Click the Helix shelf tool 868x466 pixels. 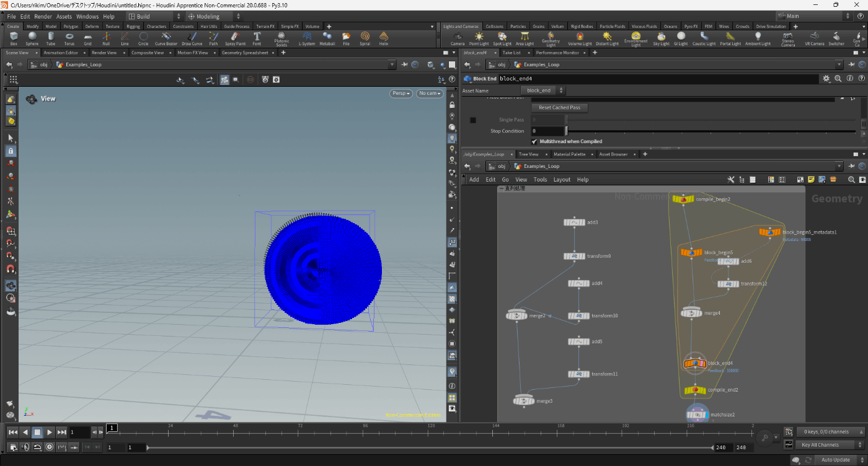point(383,38)
